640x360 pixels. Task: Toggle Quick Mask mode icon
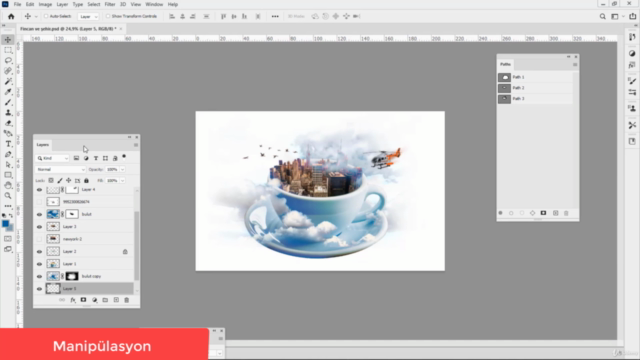click(8, 239)
